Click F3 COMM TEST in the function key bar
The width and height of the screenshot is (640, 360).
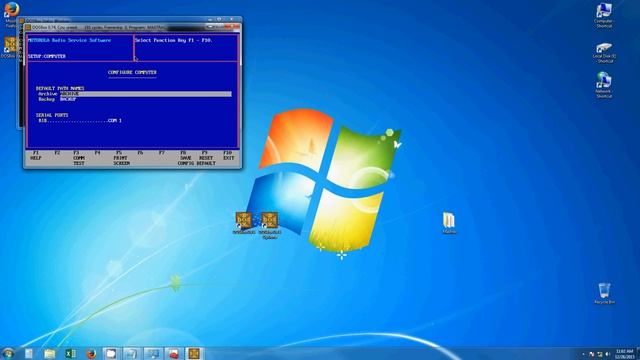[78, 158]
